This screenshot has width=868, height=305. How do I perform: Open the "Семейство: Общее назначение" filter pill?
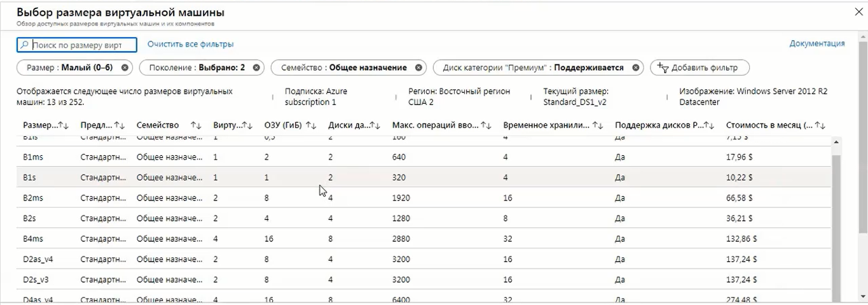343,67
